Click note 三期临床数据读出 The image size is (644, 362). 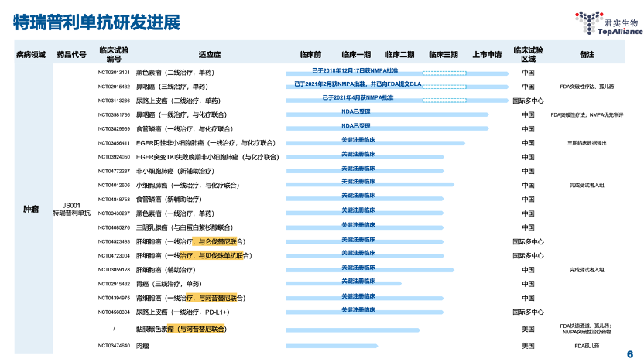coord(587,143)
